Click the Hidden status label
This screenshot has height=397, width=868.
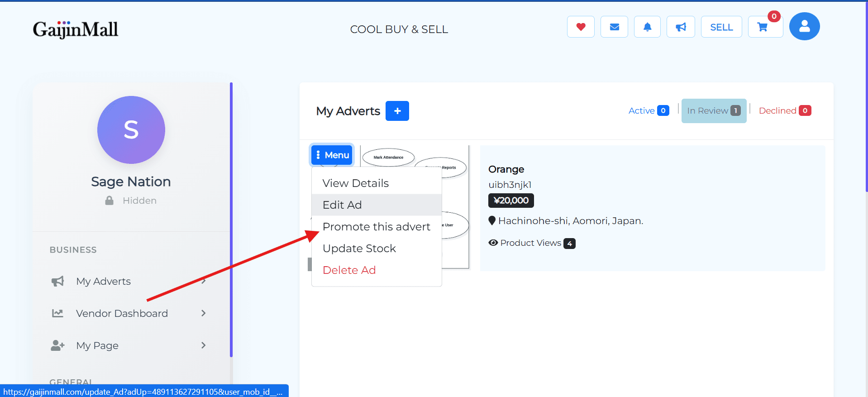pos(139,201)
